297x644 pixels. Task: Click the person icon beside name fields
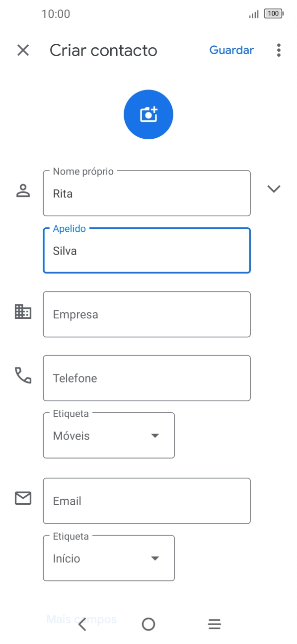[23, 189]
